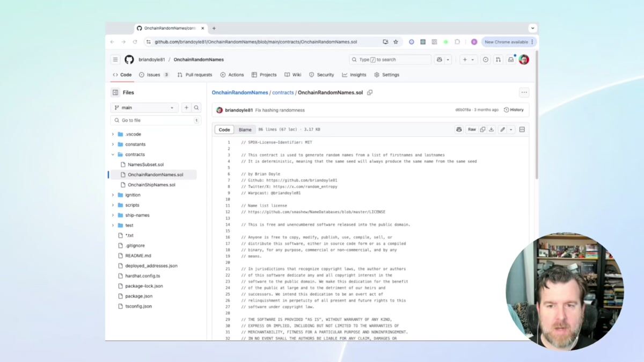644x362 pixels.
Task: Open the Projects tab
Action: [264, 75]
